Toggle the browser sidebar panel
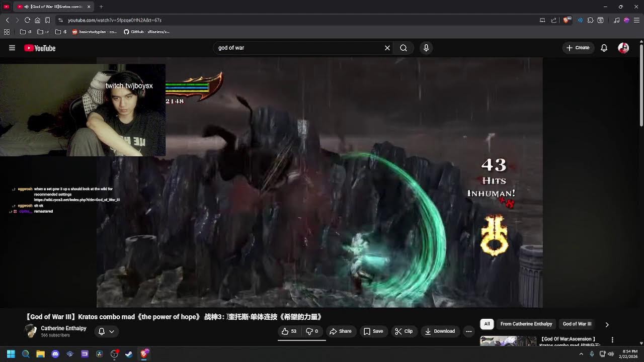The image size is (644, 362). point(600,20)
